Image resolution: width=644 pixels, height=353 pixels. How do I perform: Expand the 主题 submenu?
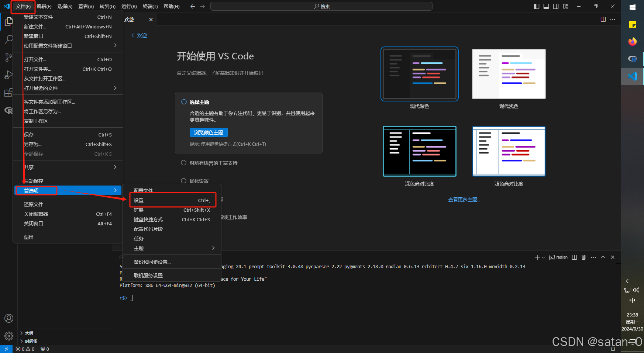pos(172,248)
